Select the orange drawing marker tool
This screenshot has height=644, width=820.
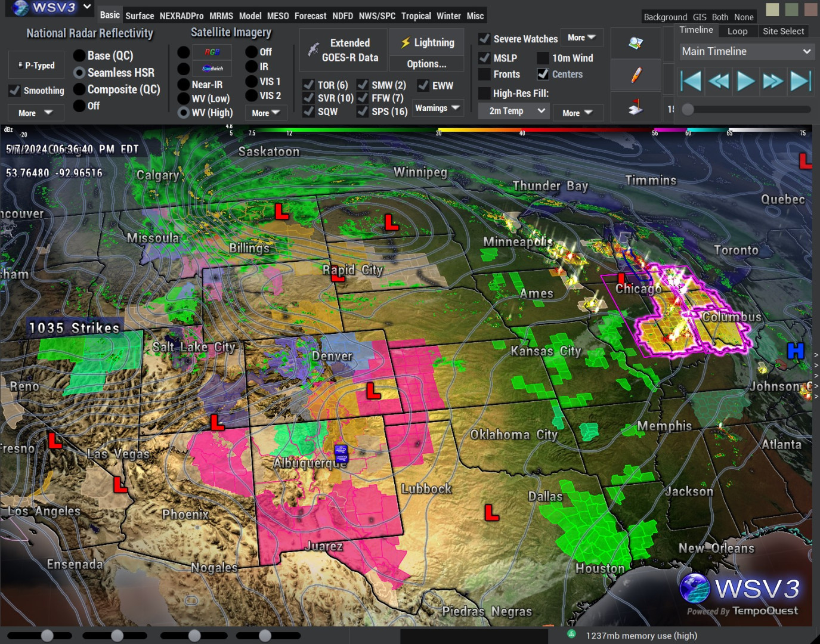pos(636,75)
